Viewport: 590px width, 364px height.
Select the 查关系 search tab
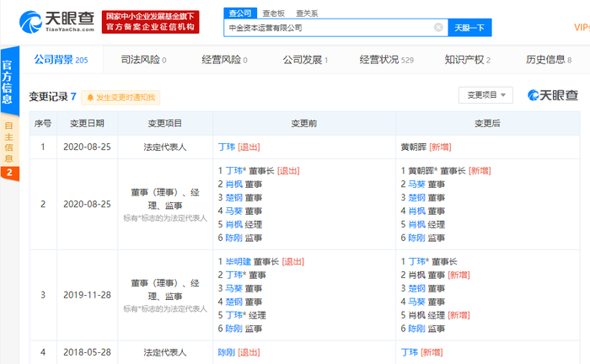(307, 13)
